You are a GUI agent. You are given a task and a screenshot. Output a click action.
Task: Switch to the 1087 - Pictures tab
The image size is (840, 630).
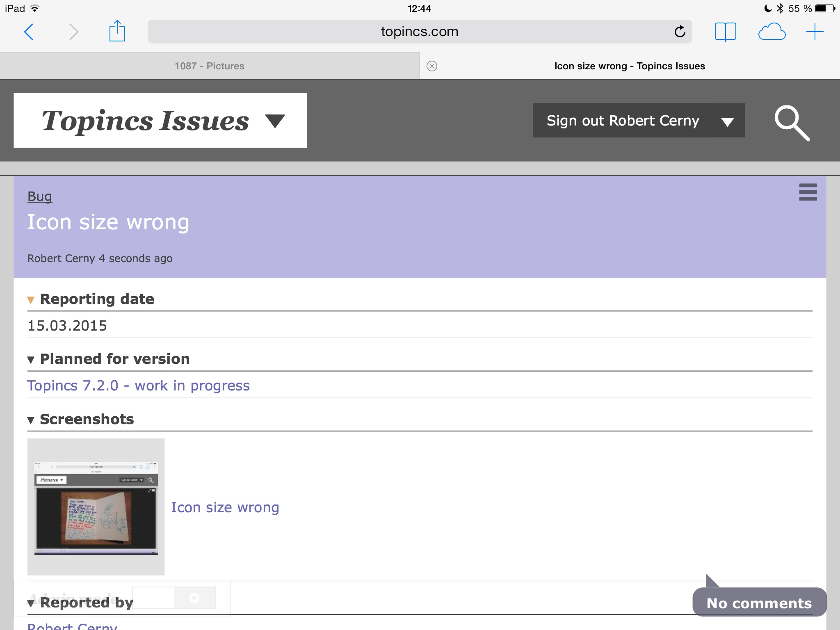(209, 66)
